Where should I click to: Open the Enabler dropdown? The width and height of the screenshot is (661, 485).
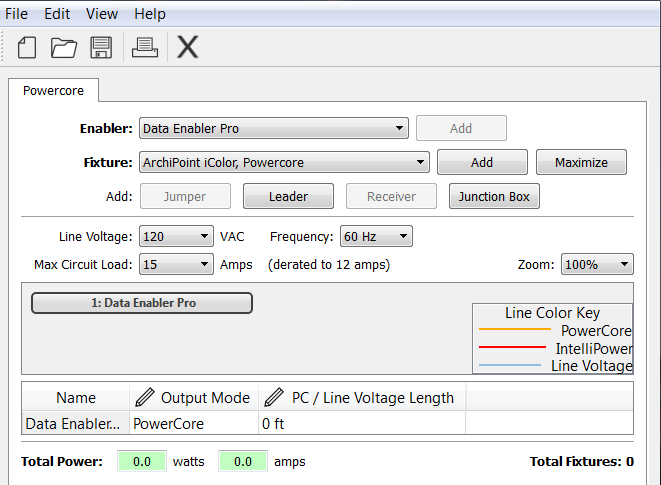coord(273,128)
